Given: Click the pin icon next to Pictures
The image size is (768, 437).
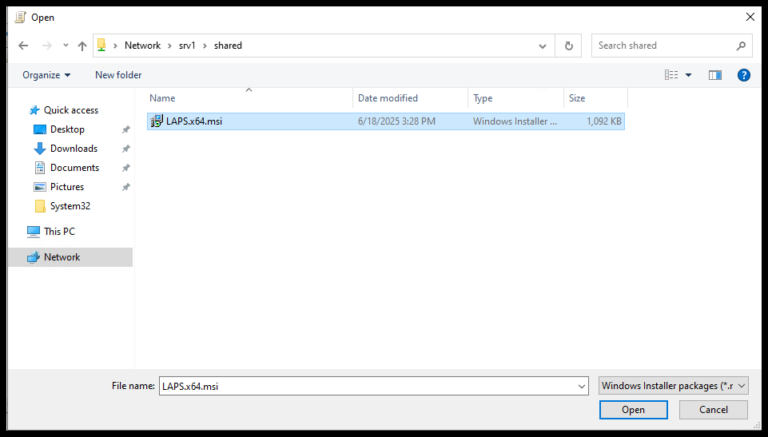Looking at the screenshot, I should [x=126, y=187].
